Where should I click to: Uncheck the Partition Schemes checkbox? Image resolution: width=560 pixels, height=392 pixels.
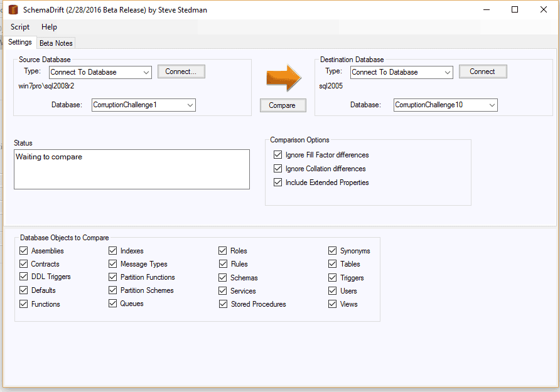112,290
